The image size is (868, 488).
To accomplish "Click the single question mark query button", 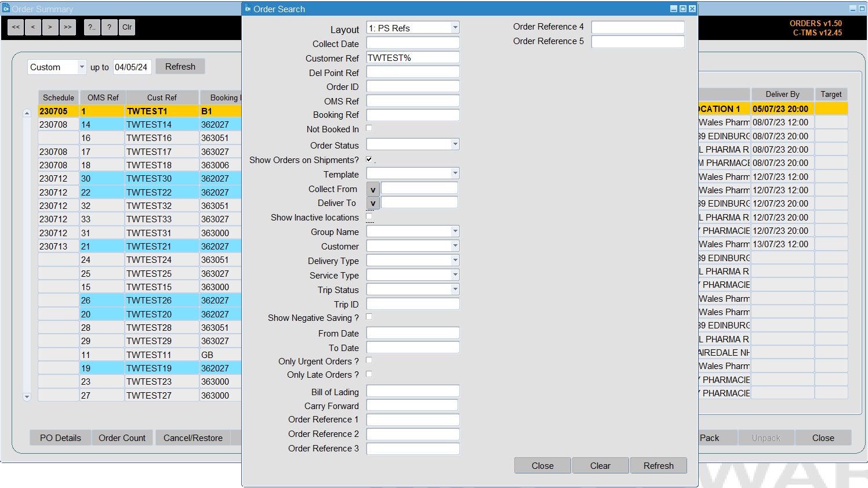I will click(109, 27).
